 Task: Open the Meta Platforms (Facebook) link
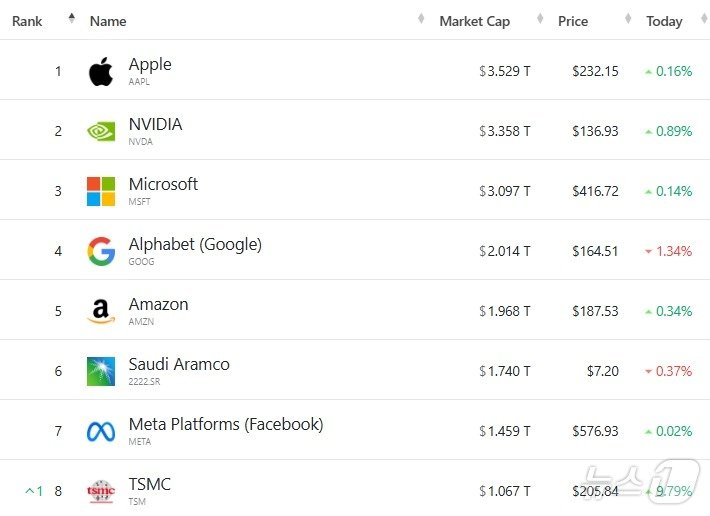point(226,425)
